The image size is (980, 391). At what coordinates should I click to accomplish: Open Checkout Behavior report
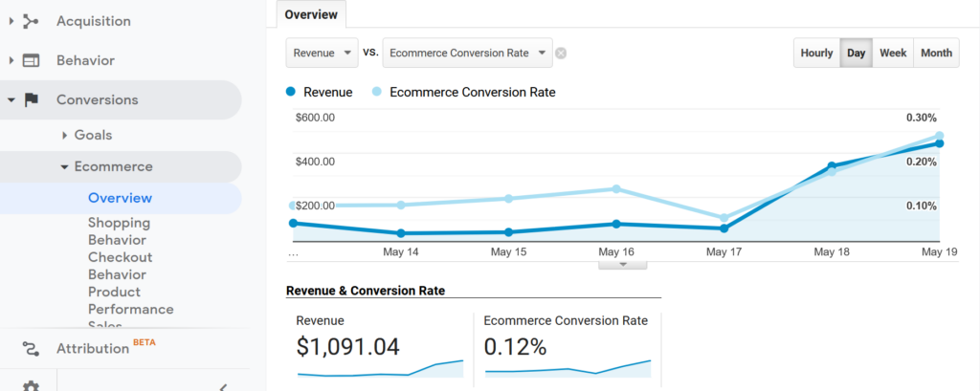click(x=120, y=266)
